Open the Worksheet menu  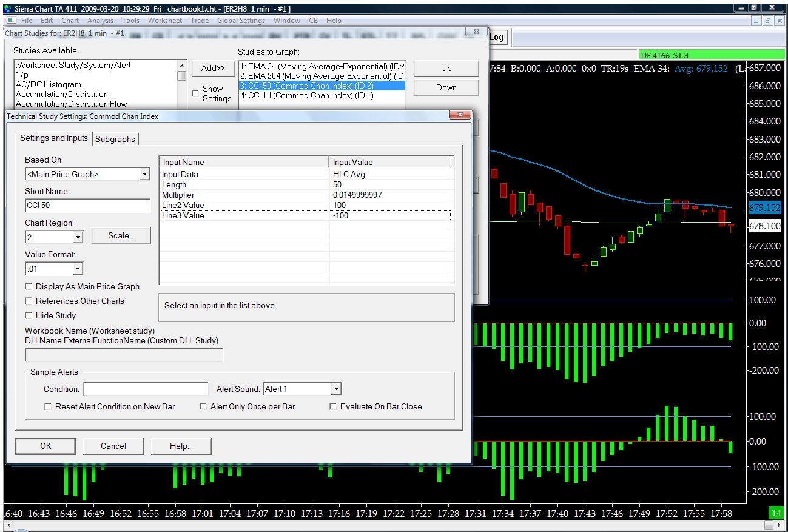coord(164,20)
